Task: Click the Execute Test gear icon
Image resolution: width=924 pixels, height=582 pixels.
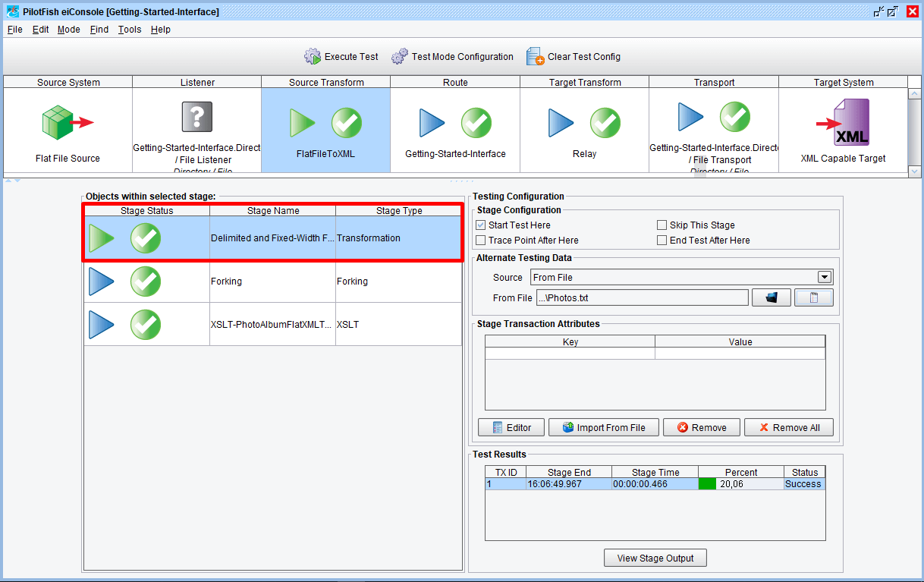Action: tap(313, 57)
